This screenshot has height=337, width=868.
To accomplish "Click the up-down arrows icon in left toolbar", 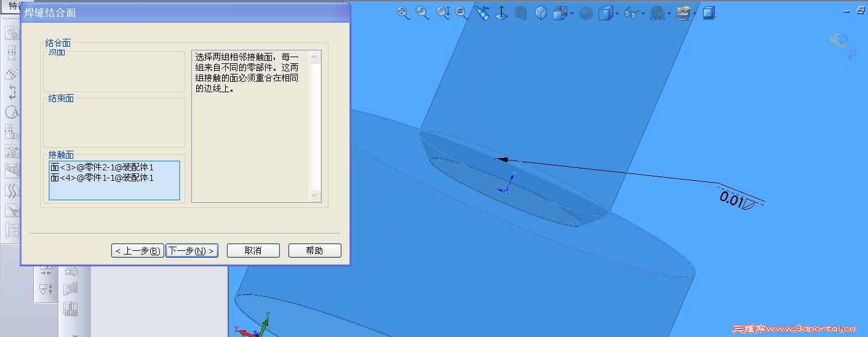I will click(x=12, y=93).
